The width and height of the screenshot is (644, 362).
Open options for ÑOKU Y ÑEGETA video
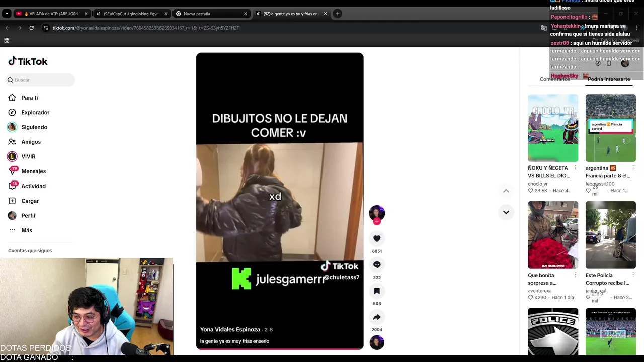575,168
